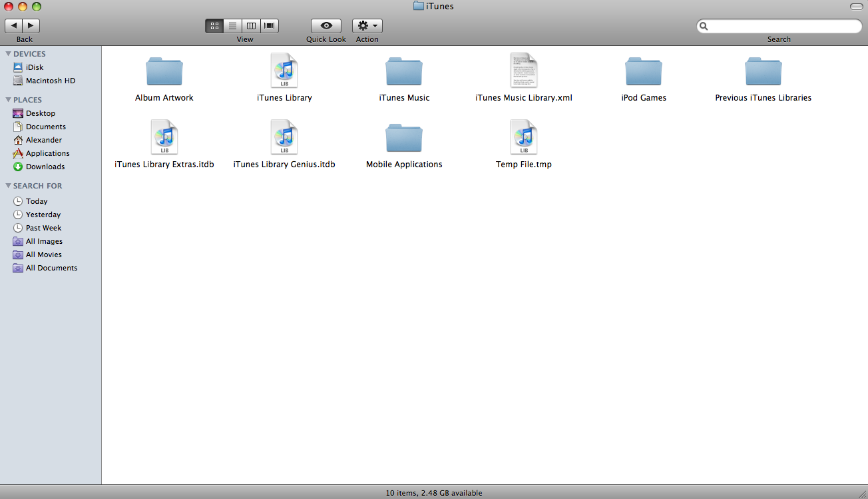Open "Applications" label in sidebar
868x499 pixels.
tap(48, 153)
